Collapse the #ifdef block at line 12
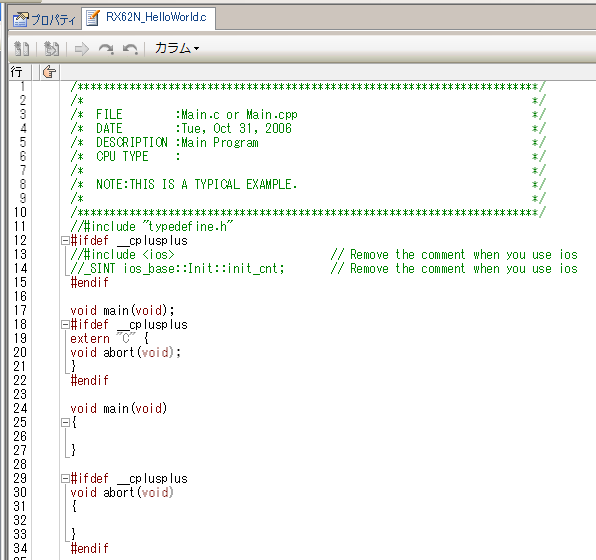 65,240
